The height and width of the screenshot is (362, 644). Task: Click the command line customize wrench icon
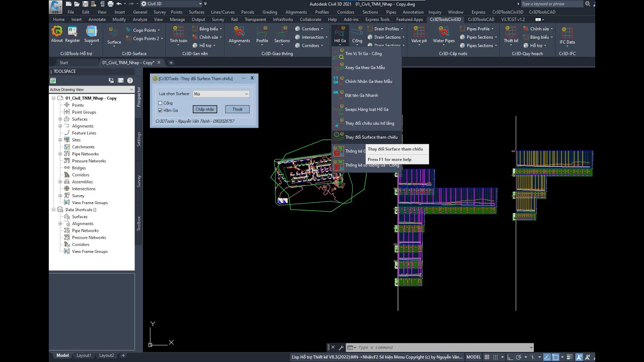341,347
